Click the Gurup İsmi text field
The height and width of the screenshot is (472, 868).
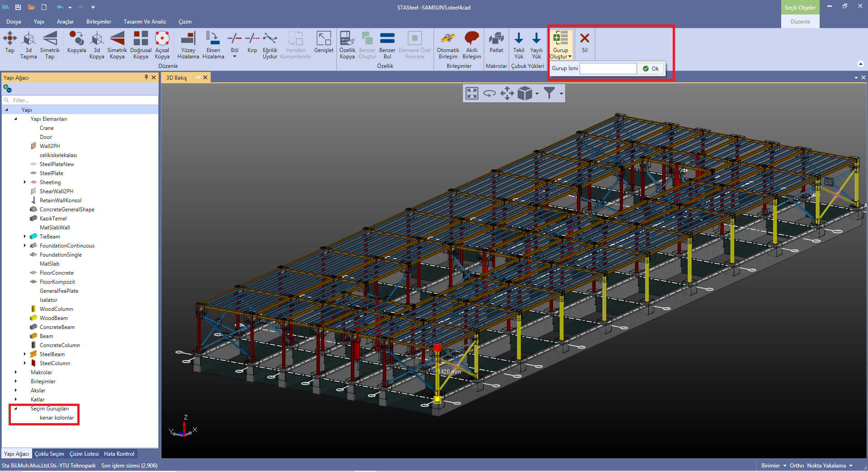pyautogui.click(x=608, y=69)
